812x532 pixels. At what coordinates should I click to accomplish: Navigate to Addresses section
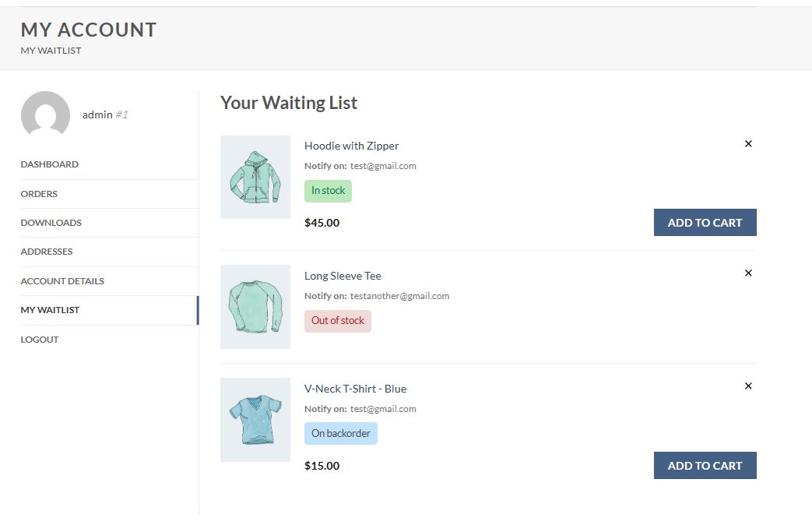click(x=47, y=252)
